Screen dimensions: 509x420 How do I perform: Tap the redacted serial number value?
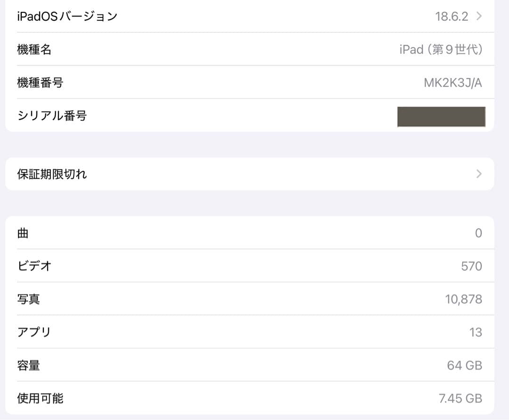click(x=441, y=116)
